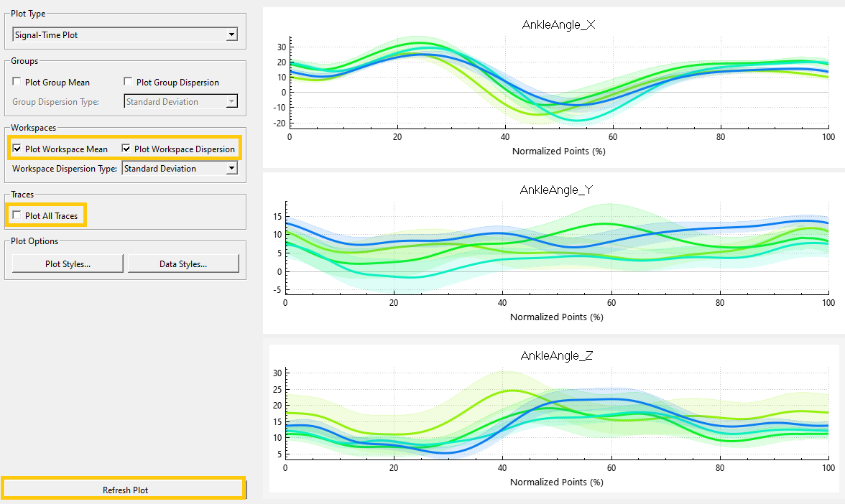The width and height of the screenshot is (845, 504).
Task: Click Normalized Points axis label under AnkleAngle_X
Action: pyautogui.click(x=559, y=151)
